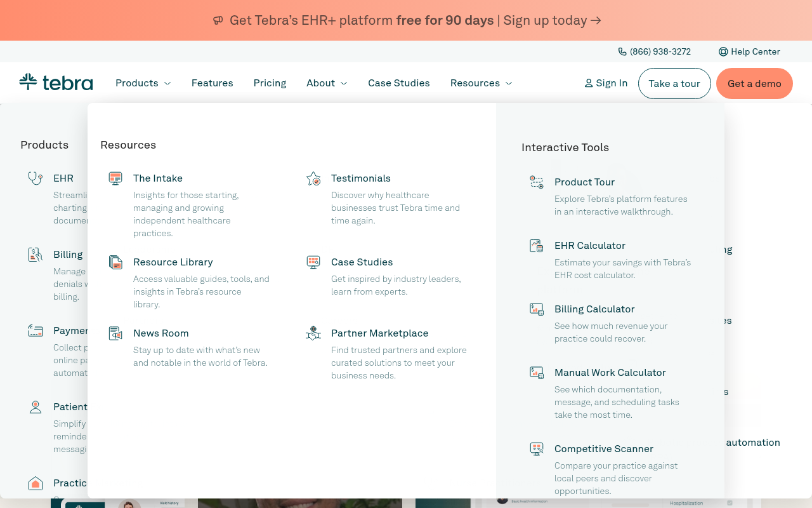Click the Billing Calculator icon
This screenshot has height=508, width=812.
tap(537, 309)
